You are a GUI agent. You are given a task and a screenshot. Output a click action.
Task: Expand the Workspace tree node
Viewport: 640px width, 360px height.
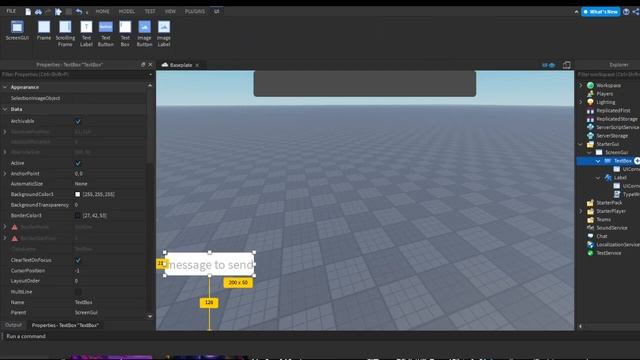click(x=581, y=85)
